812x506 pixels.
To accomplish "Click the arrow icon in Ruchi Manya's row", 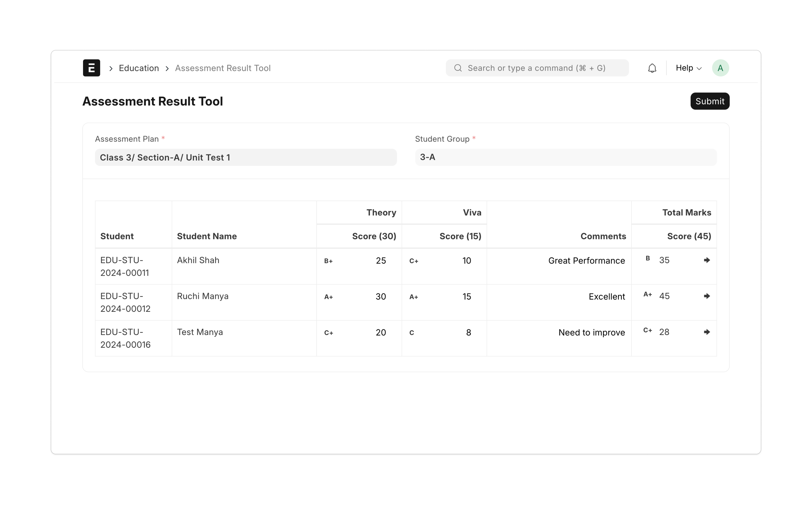I will 707,296.
